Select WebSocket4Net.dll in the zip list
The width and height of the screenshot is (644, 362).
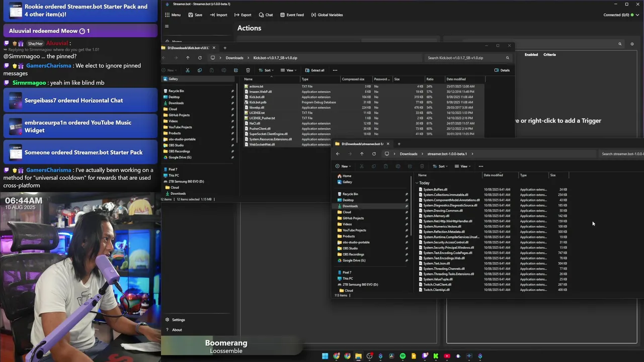[x=262, y=144]
